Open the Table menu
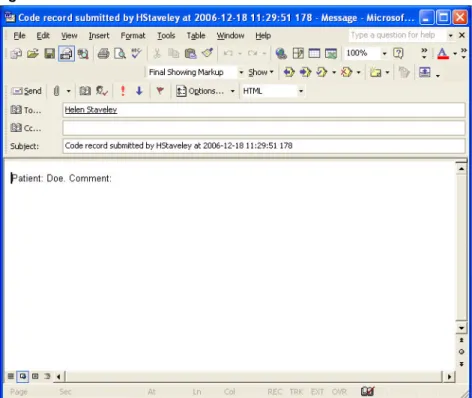 (196, 36)
